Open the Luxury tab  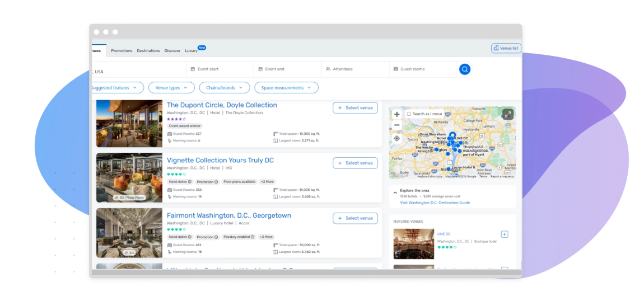point(192,51)
